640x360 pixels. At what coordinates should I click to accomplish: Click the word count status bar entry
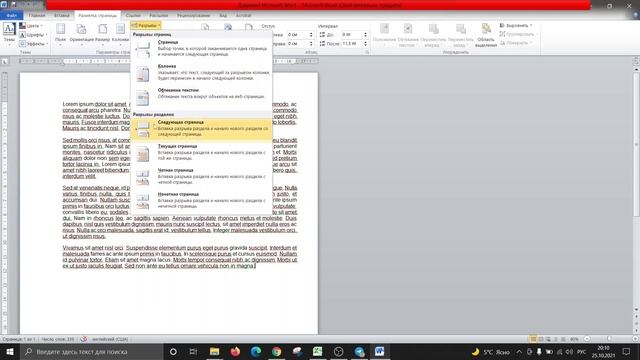tap(58, 339)
